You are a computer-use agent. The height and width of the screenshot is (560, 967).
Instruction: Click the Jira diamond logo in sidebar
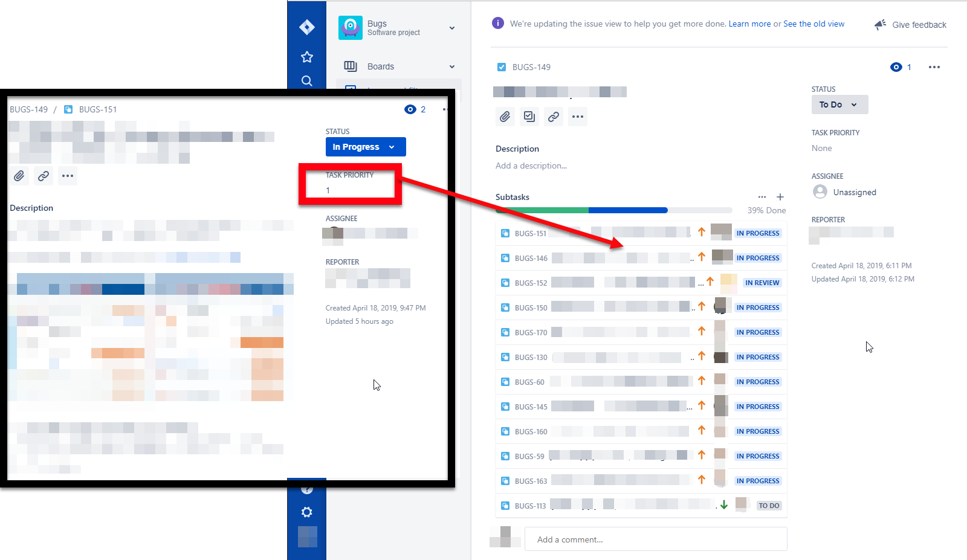(x=307, y=27)
